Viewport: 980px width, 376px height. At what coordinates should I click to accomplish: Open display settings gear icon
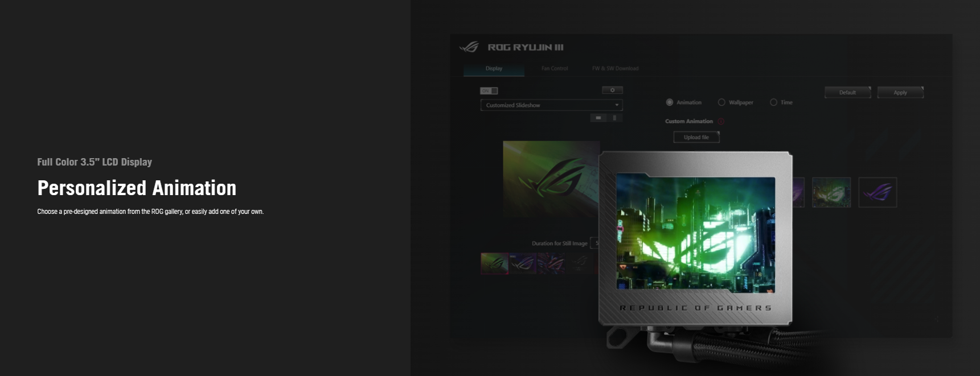pyautogui.click(x=612, y=90)
